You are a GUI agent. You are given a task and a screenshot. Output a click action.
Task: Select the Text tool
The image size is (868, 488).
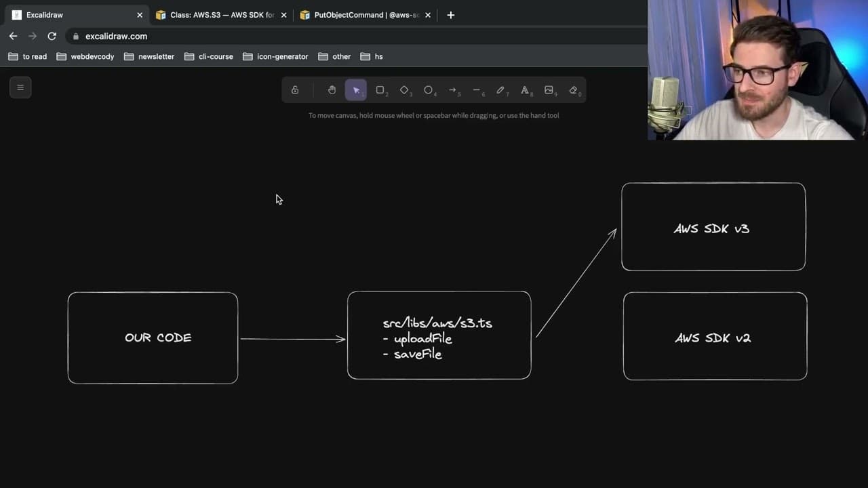(525, 90)
